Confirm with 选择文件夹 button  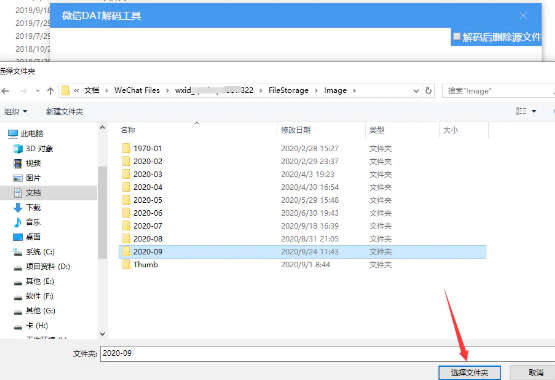(x=469, y=373)
